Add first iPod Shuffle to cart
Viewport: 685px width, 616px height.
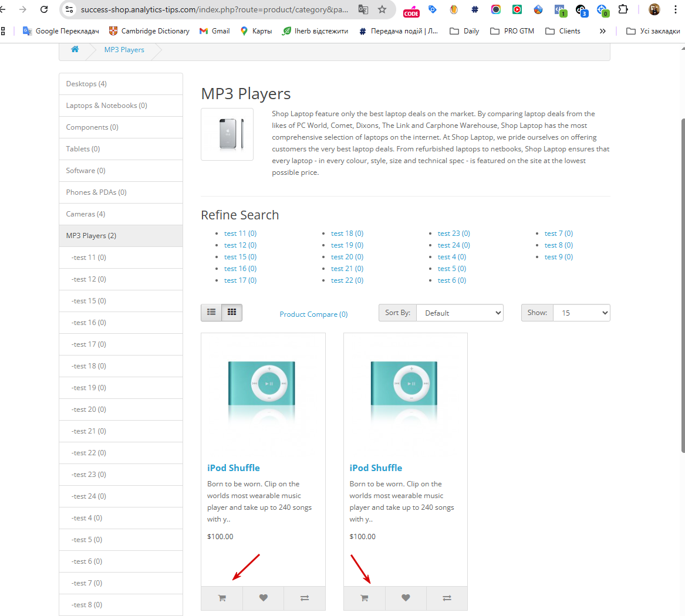pos(222,598)
